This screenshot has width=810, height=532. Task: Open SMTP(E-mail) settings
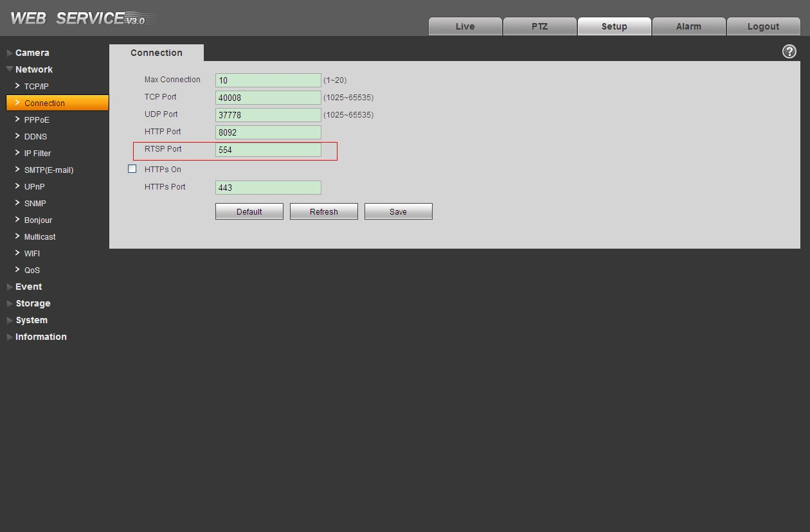[48, 170]
